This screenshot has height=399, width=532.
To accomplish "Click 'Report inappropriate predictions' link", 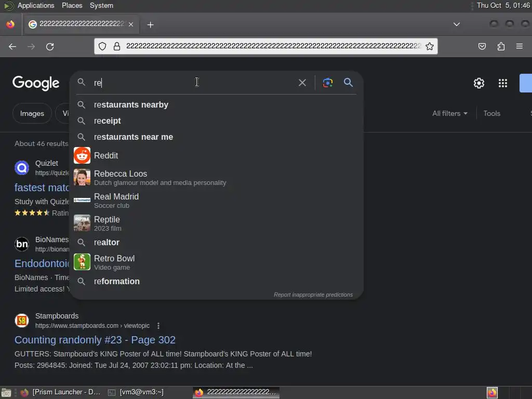I will click(x=313, y=295).
